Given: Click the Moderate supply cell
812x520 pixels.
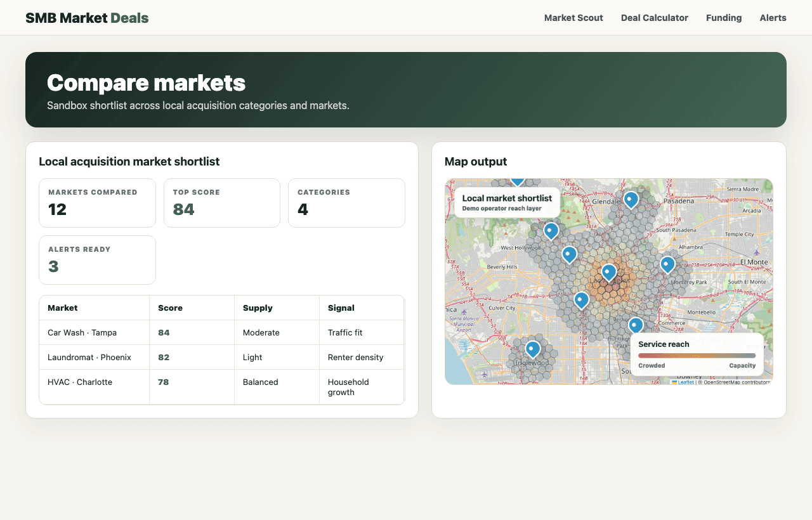Looking at the screenshot, I should click(277, 332).
